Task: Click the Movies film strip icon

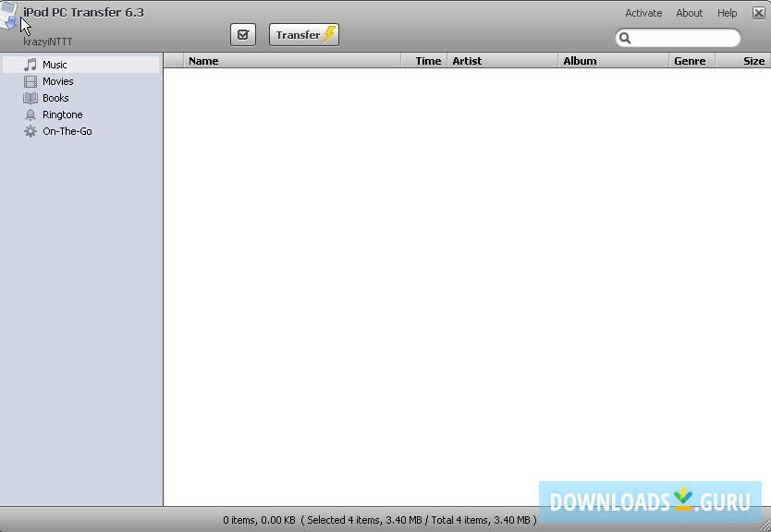Action: [x=31, y=81]
